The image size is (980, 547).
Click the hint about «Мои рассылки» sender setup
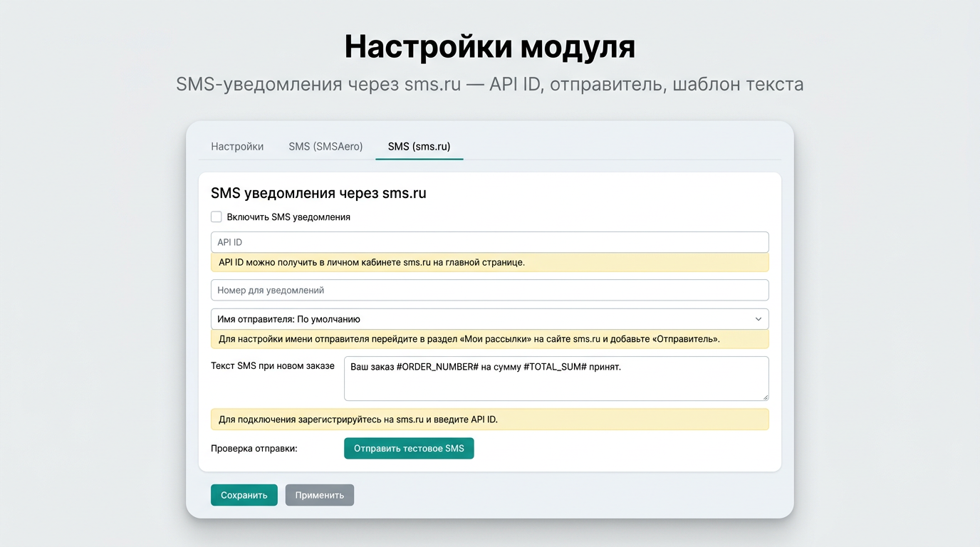(490, 339)
